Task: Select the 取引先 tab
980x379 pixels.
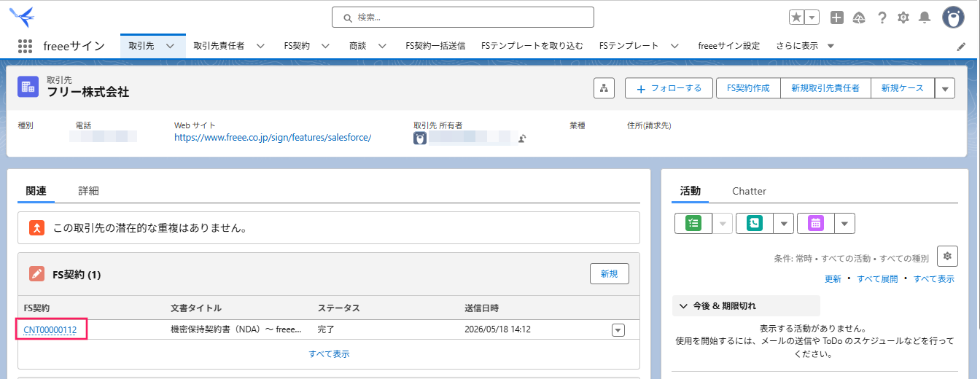Action: [141, 46]
